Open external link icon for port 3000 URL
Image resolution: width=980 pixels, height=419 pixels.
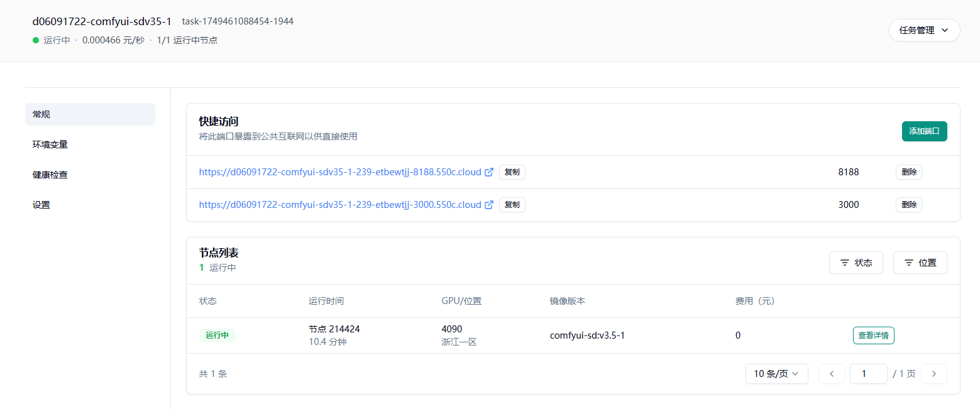tap(489, 205)
